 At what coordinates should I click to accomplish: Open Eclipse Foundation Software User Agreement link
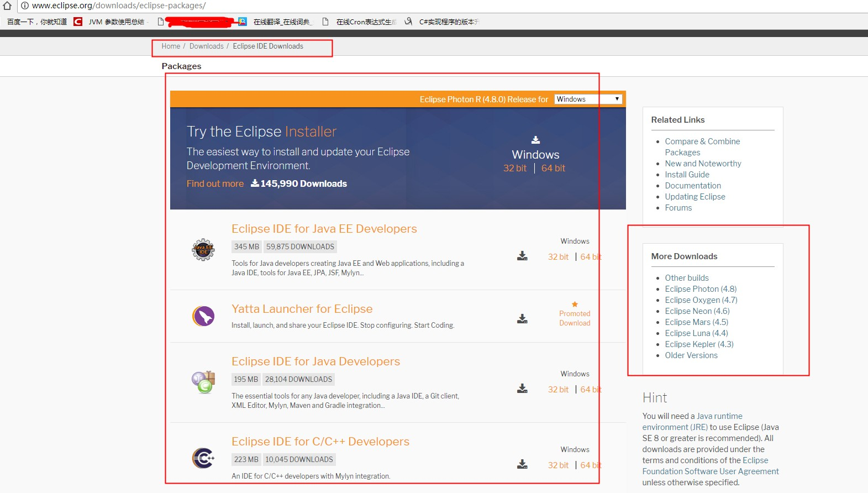point(711,466)
